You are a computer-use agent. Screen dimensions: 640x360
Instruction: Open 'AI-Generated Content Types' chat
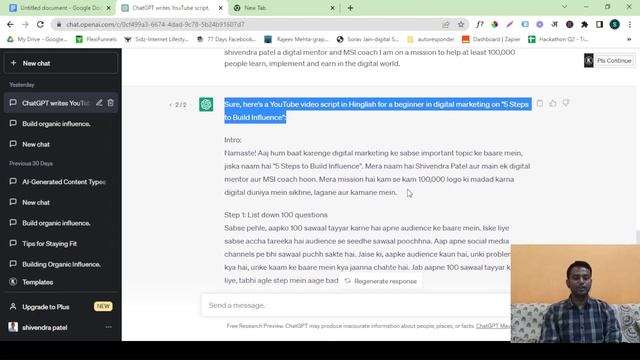pos(60,182)
